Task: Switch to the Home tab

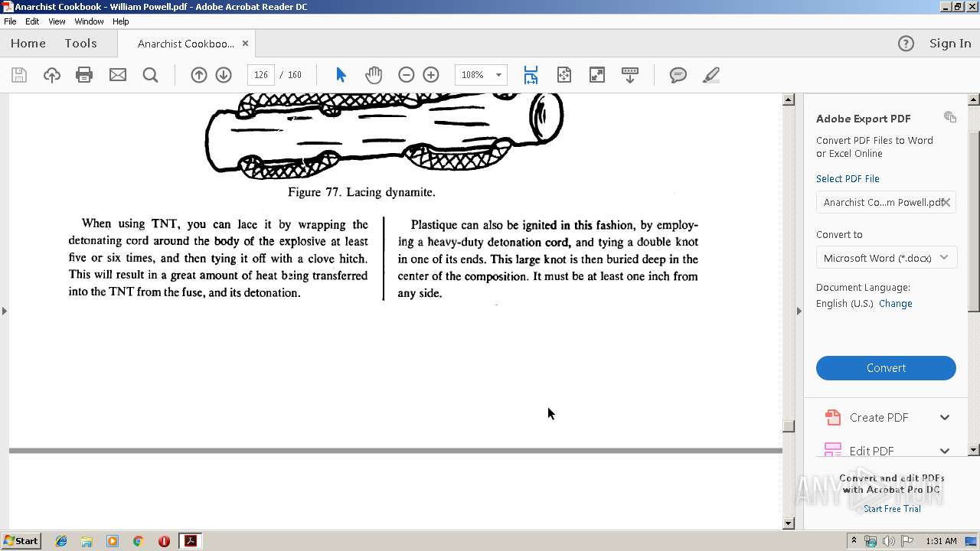Action: pyautogui.click(x=28, y=44)
